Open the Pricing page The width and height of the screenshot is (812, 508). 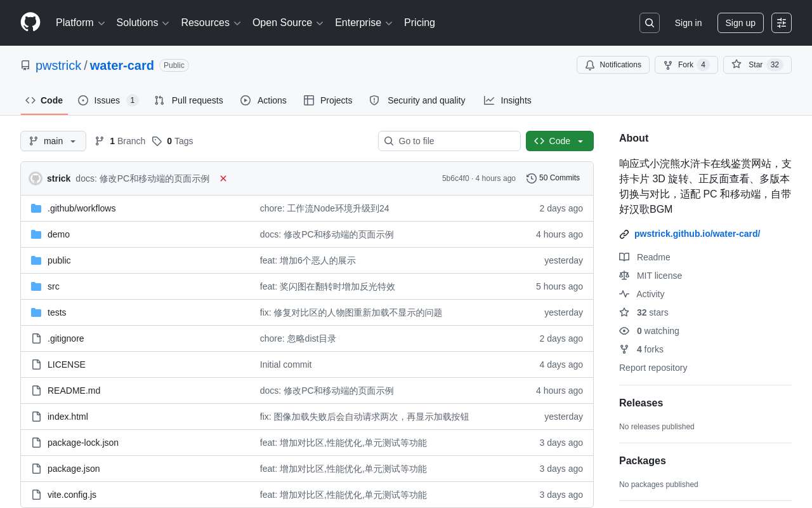(419, 23)
